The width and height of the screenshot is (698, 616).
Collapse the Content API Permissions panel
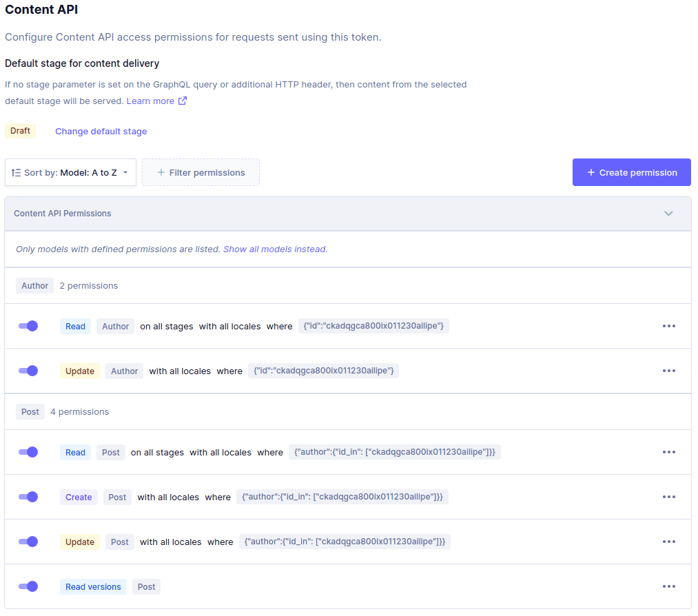668,214
